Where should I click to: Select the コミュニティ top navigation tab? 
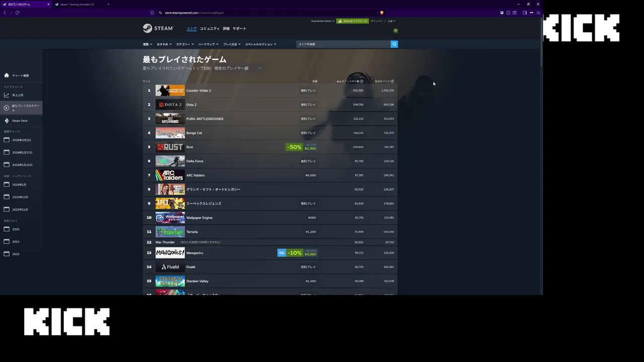(210, 29)
